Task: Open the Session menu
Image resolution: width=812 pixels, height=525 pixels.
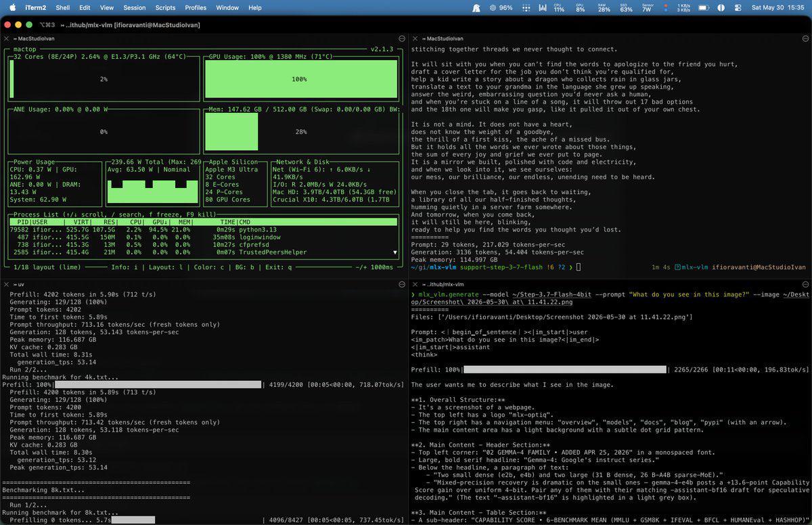Action: (x=135, y=8)
